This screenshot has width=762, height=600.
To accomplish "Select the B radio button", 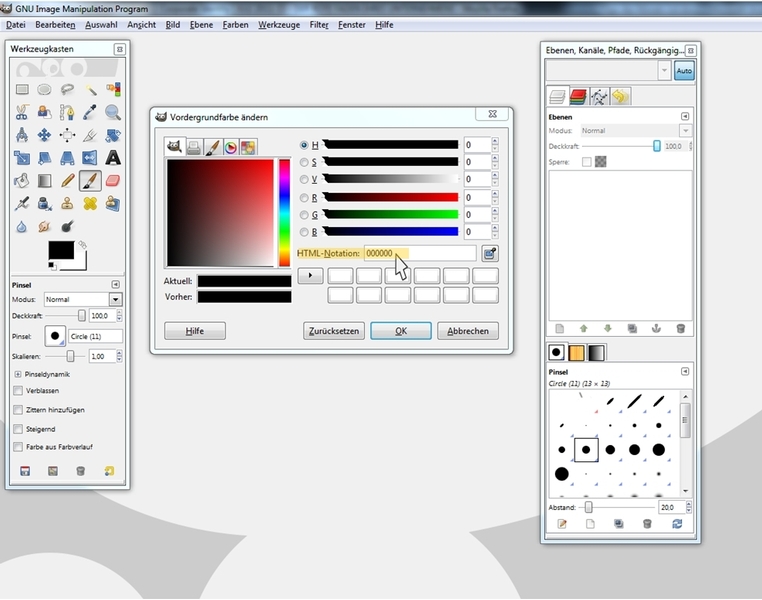I will pos(304,232).
